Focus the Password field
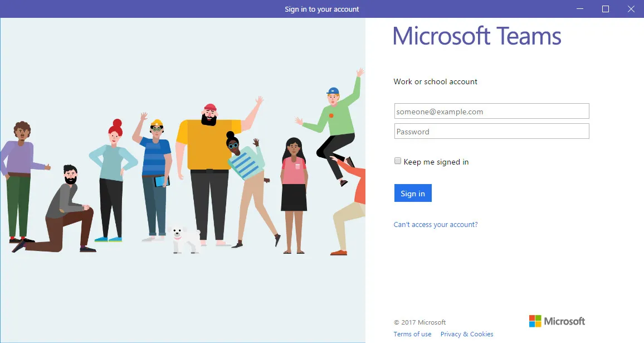The height and width of the screenshot is (343, 644). click(x=491, y=131)
